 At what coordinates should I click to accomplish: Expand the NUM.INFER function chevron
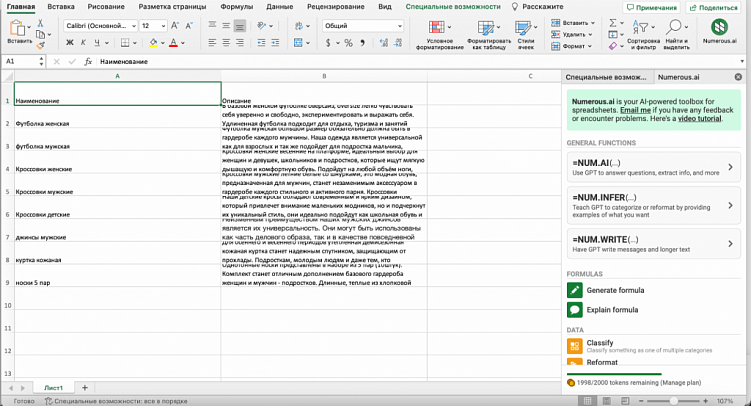730,205
